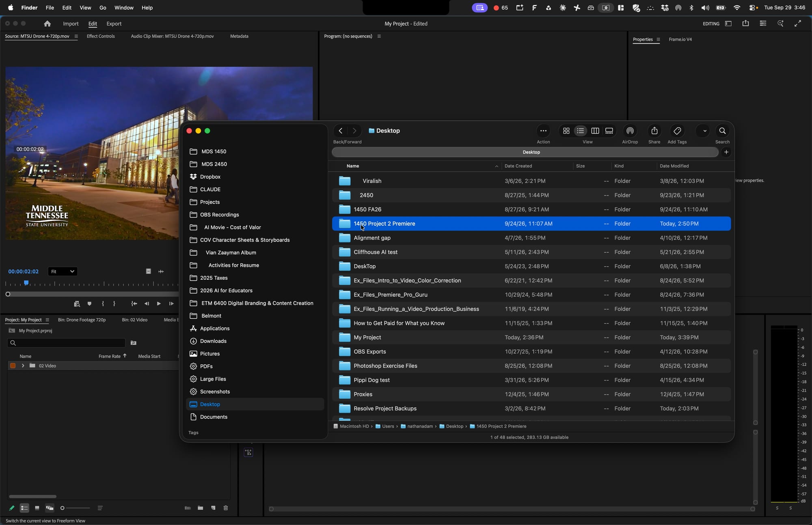
Task: Go to In point in Source monitor
Action: coord(134,304)
